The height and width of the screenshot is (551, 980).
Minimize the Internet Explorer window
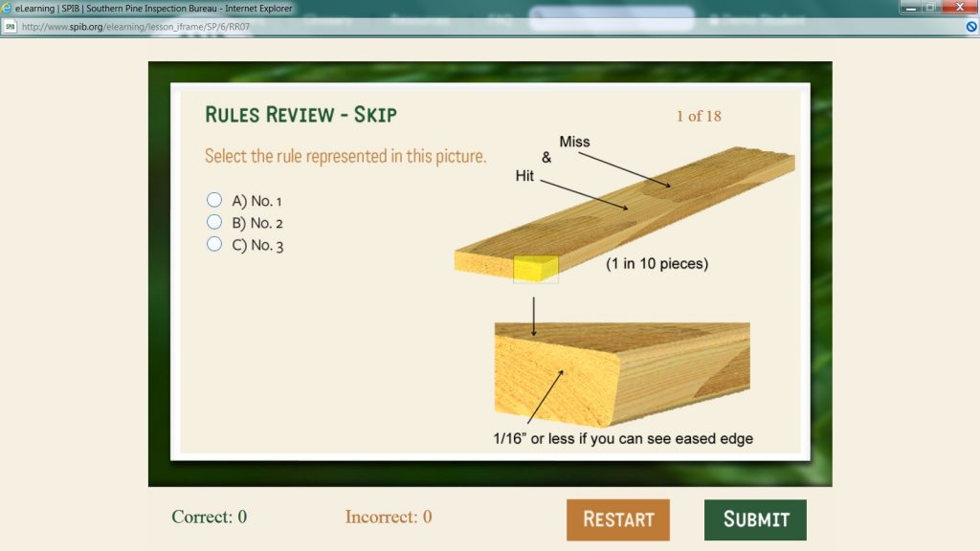tap(911, 8)
